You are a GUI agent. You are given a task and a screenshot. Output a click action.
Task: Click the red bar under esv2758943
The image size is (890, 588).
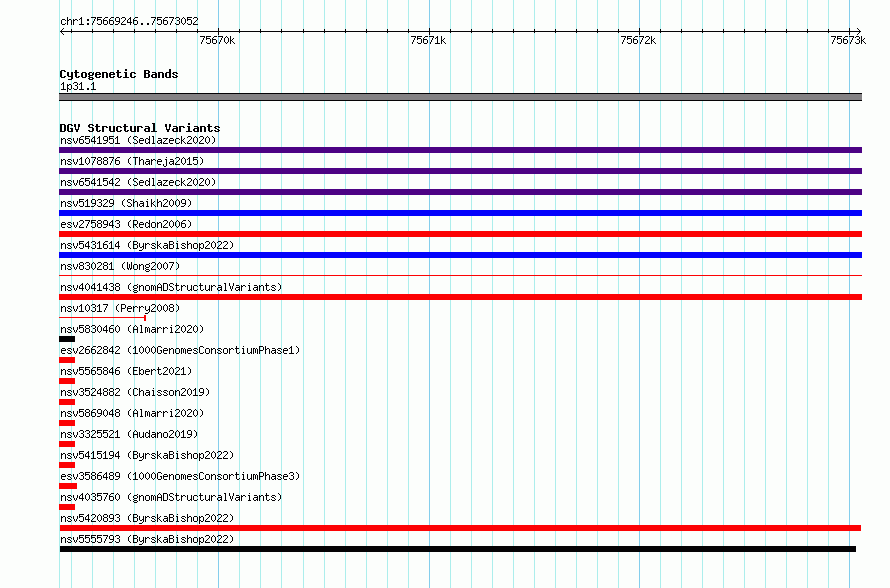tap(460, 234)
